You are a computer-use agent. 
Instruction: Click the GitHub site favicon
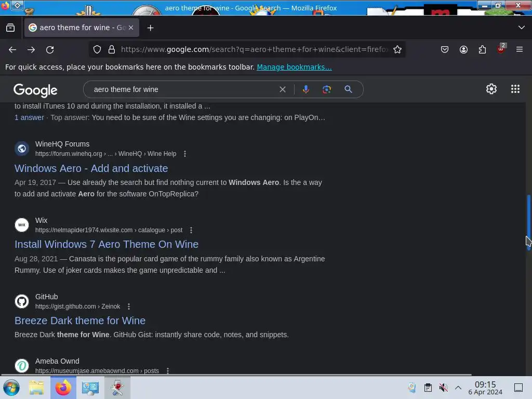coord(22,301)
